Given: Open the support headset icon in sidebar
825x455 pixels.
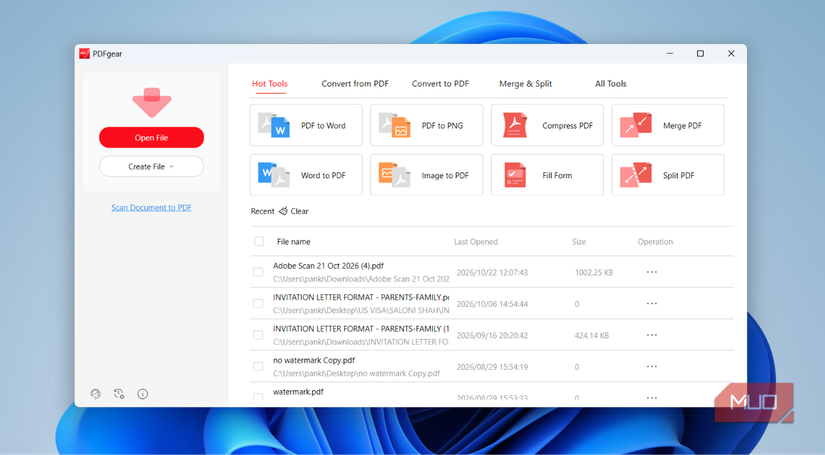Looking at the screenshot, I should click(95, 393).
